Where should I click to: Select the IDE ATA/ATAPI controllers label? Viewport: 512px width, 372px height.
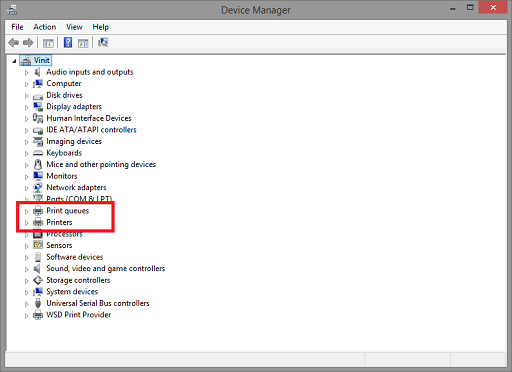pos(91,130)
